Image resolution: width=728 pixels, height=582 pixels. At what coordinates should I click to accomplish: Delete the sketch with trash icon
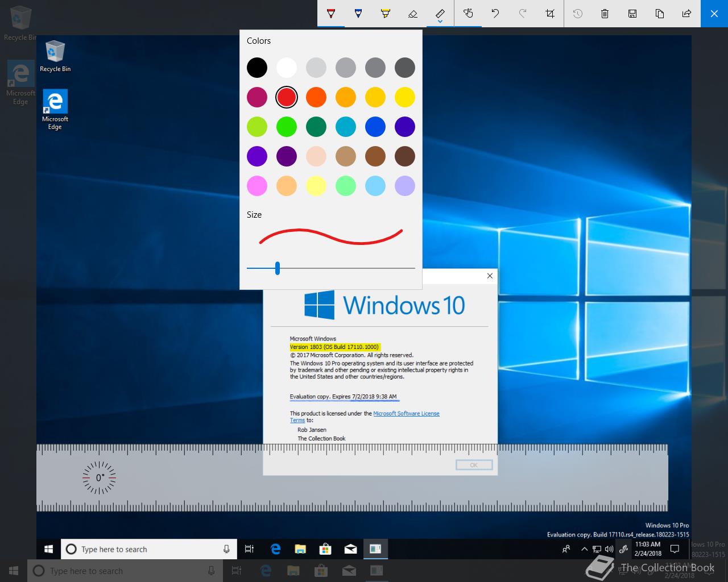tap(605, 13)
